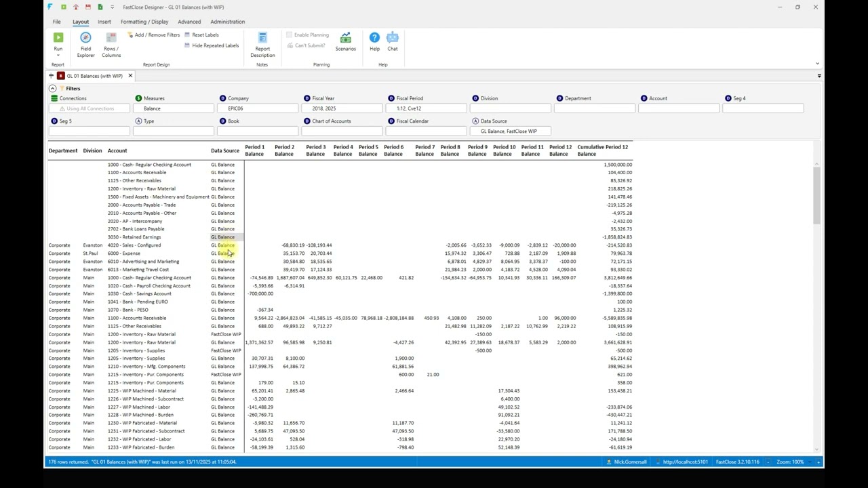Viewport: 868px width, 488px height.
Task: Open the Fiscal Period filter field 1:12, Cve12
Action: [x=426, y=108]
